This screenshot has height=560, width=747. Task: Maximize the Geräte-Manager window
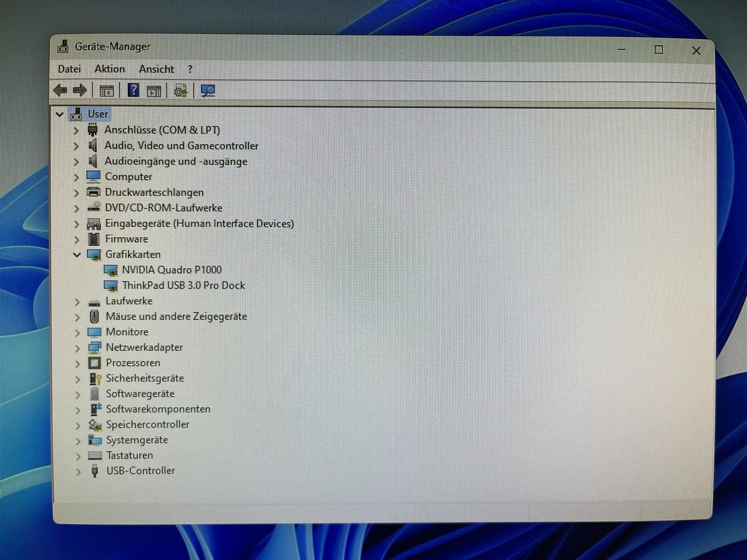659,50
